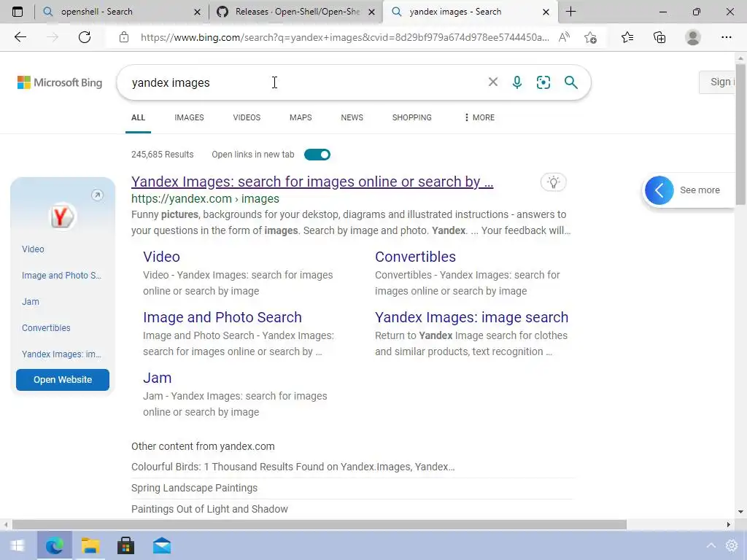Open the Jam sublink heading
This screenshot has height=560, width=747.
click(x=158, y=378)
